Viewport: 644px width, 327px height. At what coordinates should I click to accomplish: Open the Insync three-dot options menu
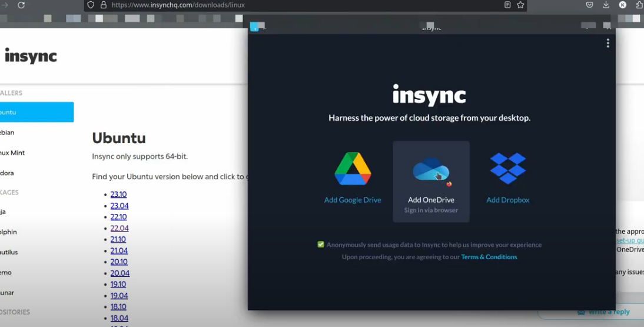click(x=608, y=43)
